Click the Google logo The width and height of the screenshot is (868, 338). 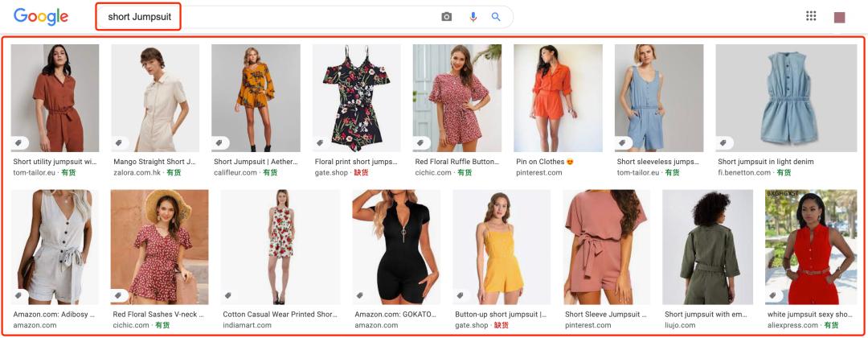pyautogui.click(x=41, y=17)
